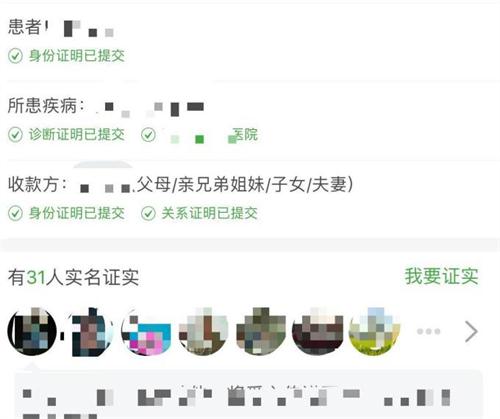Tap the 我要证实 link
Image resolution: width=500 pixels, height=419 pixels.
tap(442, 276)
